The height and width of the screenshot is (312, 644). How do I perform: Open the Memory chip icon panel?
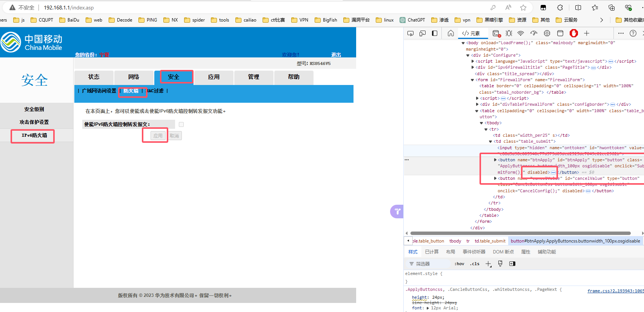click(x=547, y=33)
